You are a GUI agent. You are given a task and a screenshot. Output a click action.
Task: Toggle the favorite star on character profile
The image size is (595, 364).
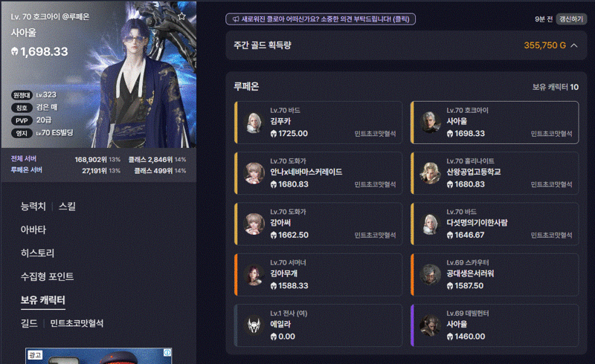tap(181, 16)
